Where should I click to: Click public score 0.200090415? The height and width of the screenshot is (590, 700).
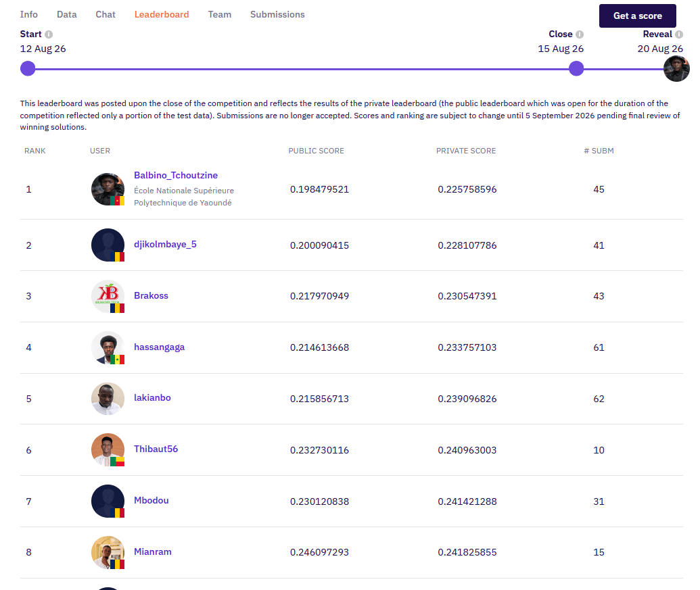tap(319, 245)
